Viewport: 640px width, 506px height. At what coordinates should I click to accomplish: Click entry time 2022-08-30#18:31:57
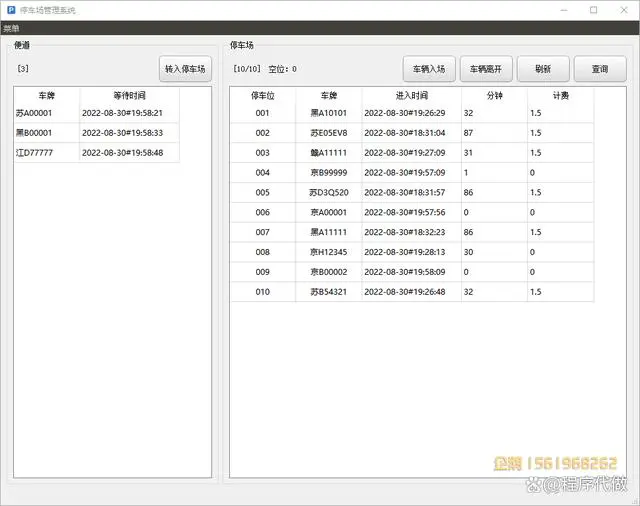click(404, 193)
